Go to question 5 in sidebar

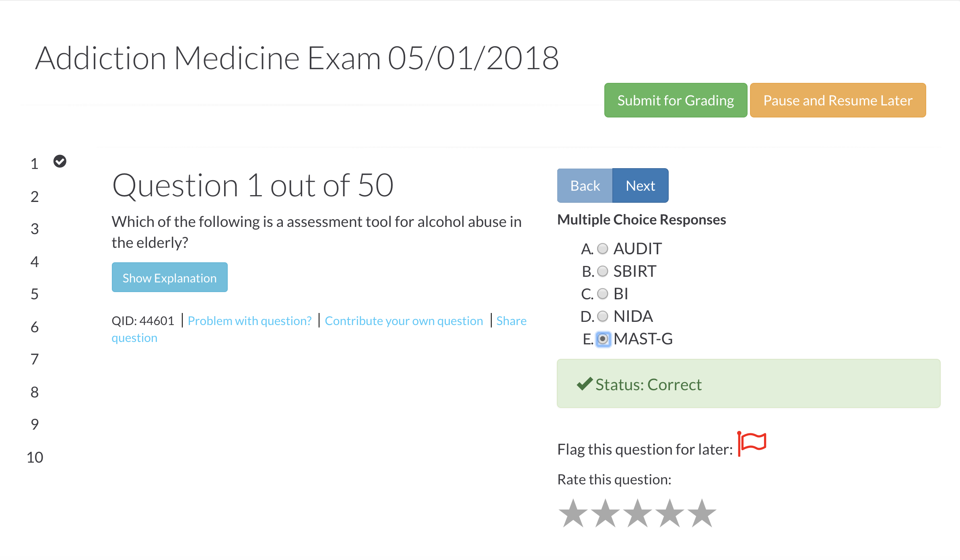point(35,294)
